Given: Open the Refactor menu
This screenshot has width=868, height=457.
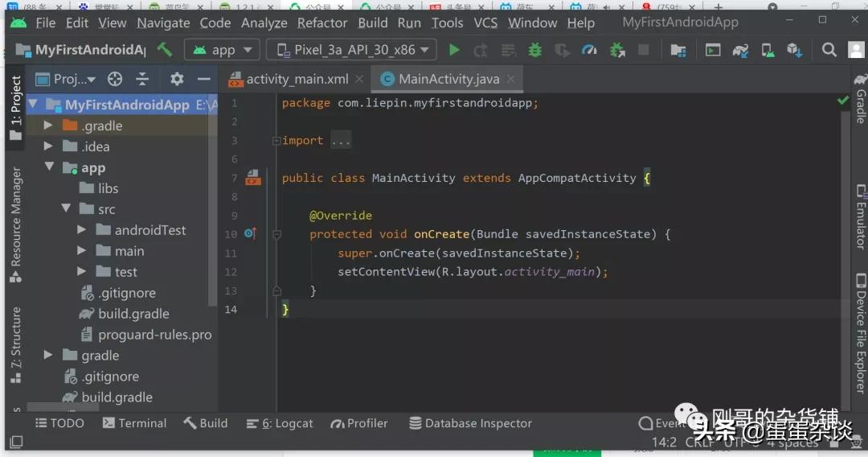Looking at the screenshot, I should click(x=321, y=23).
